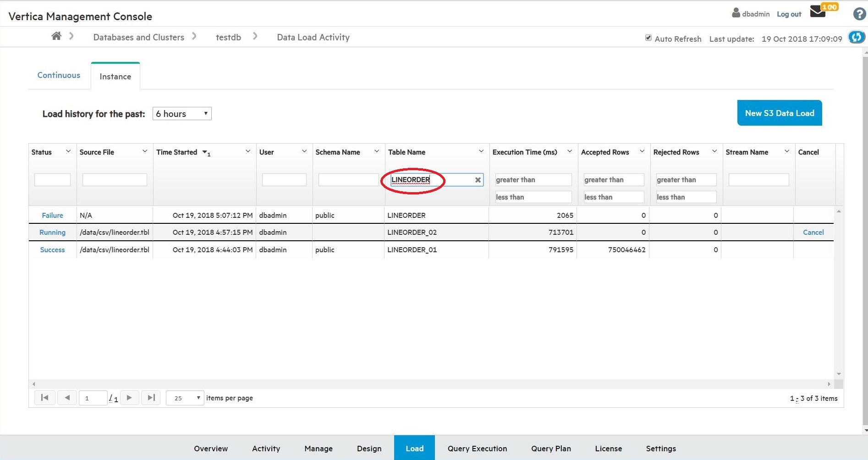Go to the first page of results
This screenshot has height=460, width=868.
click(44, 398)
